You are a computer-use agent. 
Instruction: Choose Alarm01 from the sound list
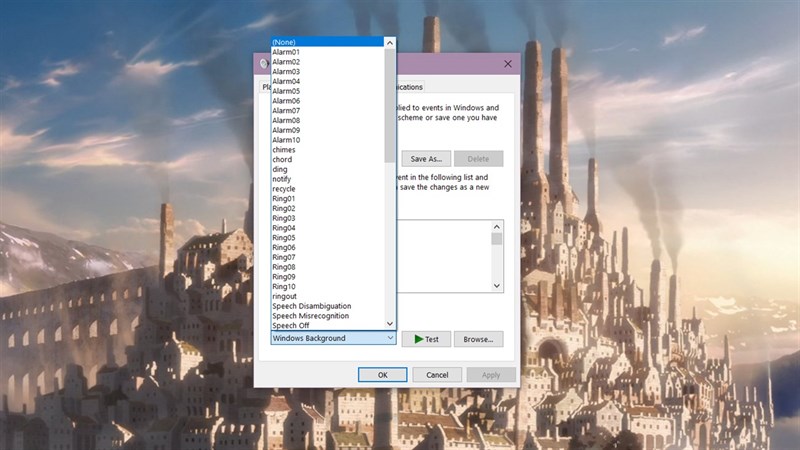[328, 52]
